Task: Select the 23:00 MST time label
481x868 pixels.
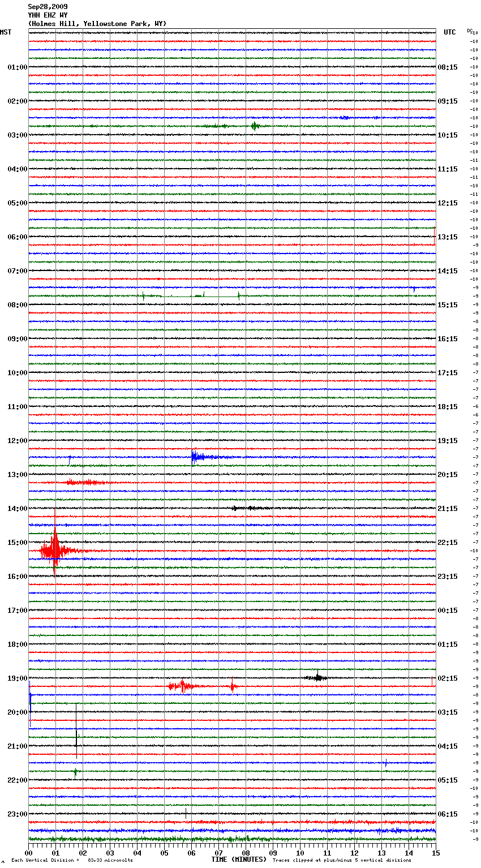Action: (x=18, y=814)
